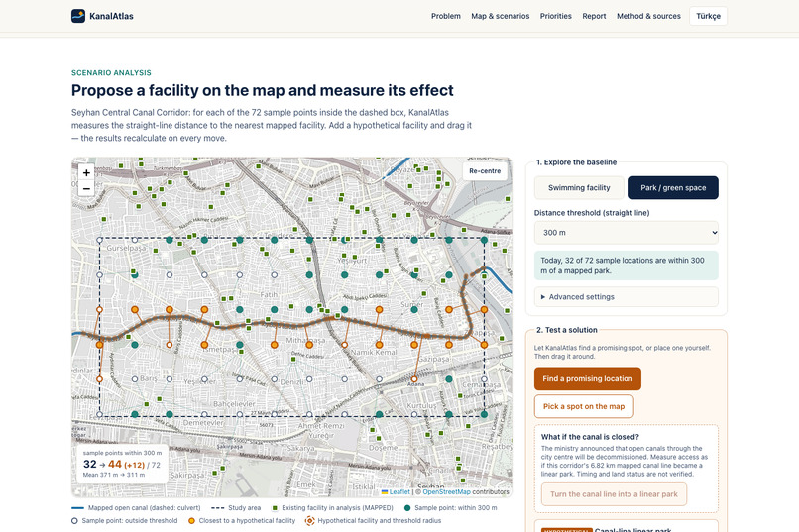Click the 'Hypothetical facility and threshold radius' legend icon
This screenshot has height=532, width=799.
point(310,520)
